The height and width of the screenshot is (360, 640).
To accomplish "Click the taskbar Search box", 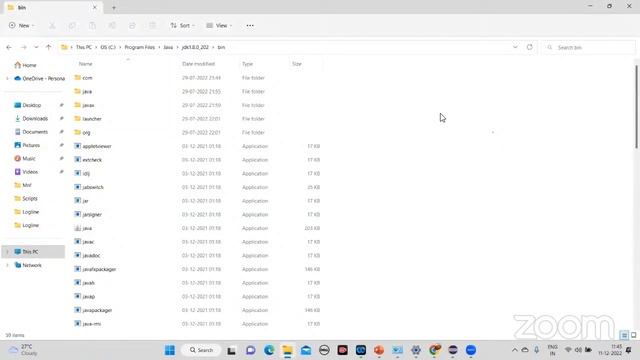I will pyautogui.click(x=202, y=350).
